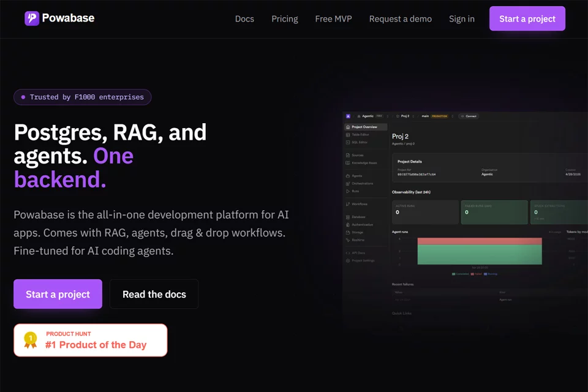Open the #1 Product of the Day badge
The image size is (588, 392).
91,340
